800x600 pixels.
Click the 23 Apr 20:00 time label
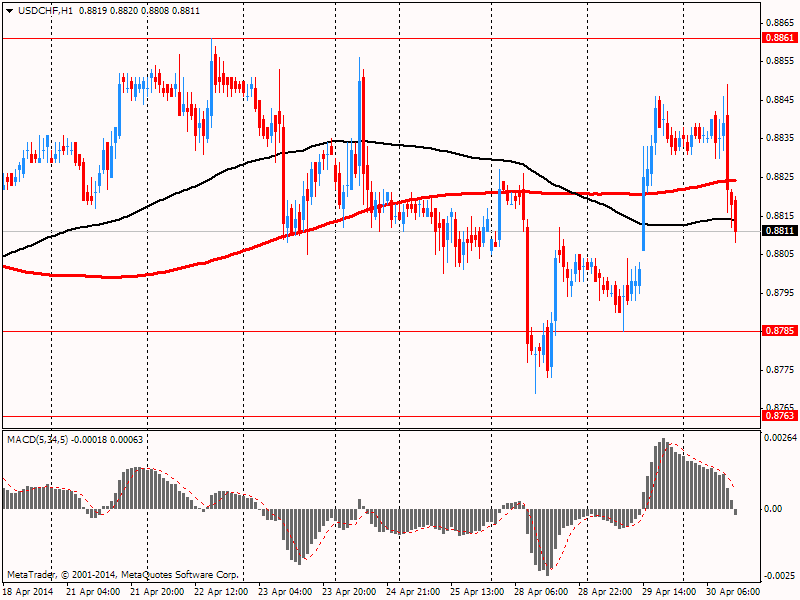point(349,592)
